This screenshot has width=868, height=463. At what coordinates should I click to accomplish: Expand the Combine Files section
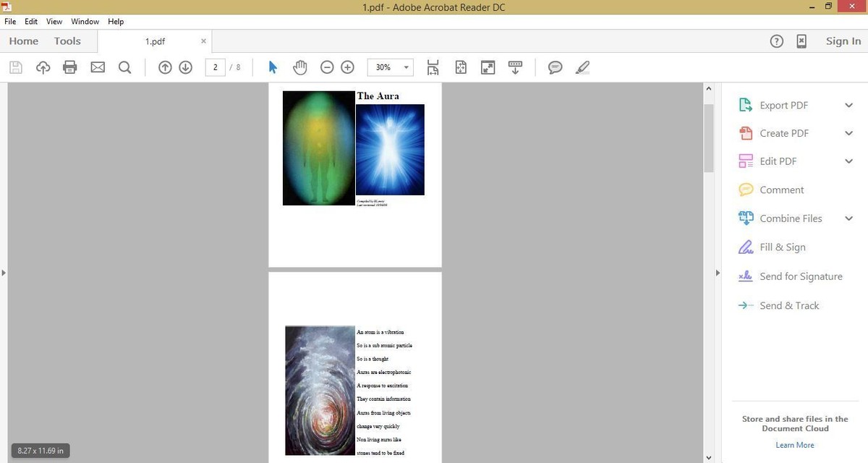click(848, 218)
